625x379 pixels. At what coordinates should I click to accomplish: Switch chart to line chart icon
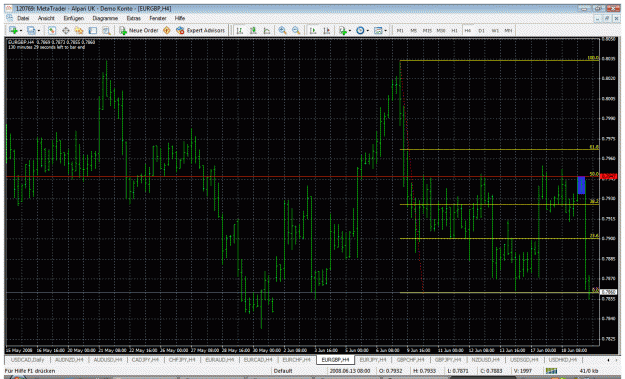pyautogui.click(x=267, y=30)
